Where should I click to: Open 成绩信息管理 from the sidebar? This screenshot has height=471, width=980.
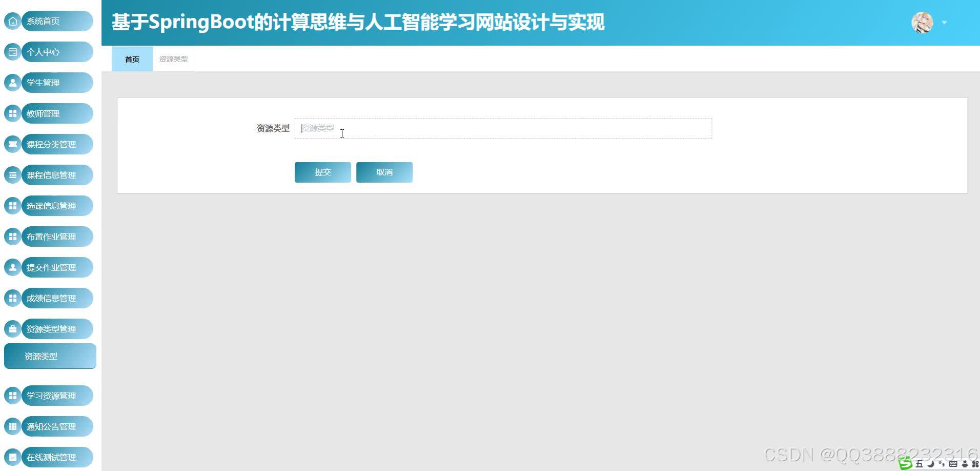(13, 298)
